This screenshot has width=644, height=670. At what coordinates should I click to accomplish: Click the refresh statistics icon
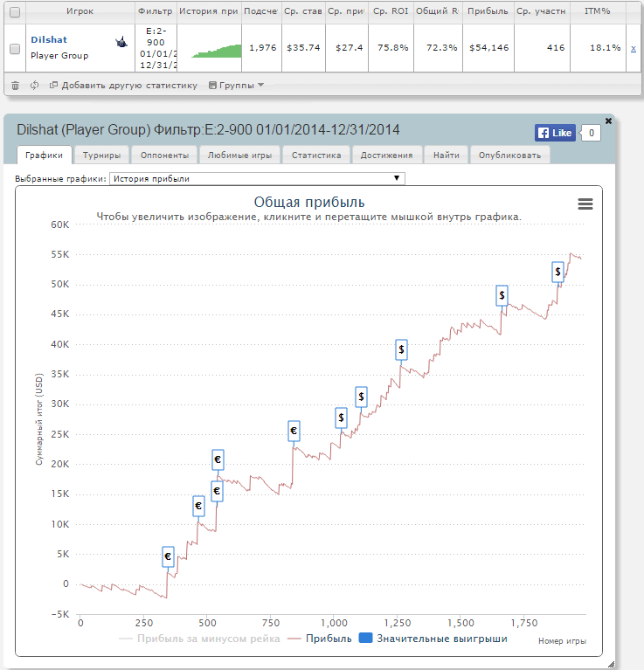34,85
